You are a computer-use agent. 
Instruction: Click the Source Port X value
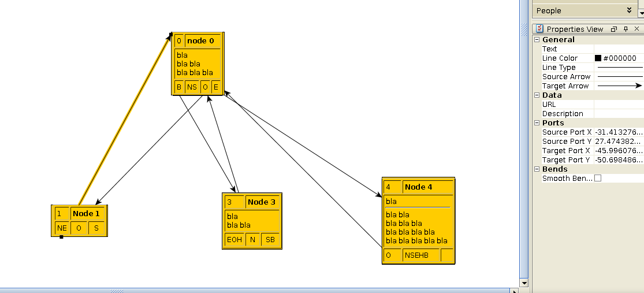(619, 132)
